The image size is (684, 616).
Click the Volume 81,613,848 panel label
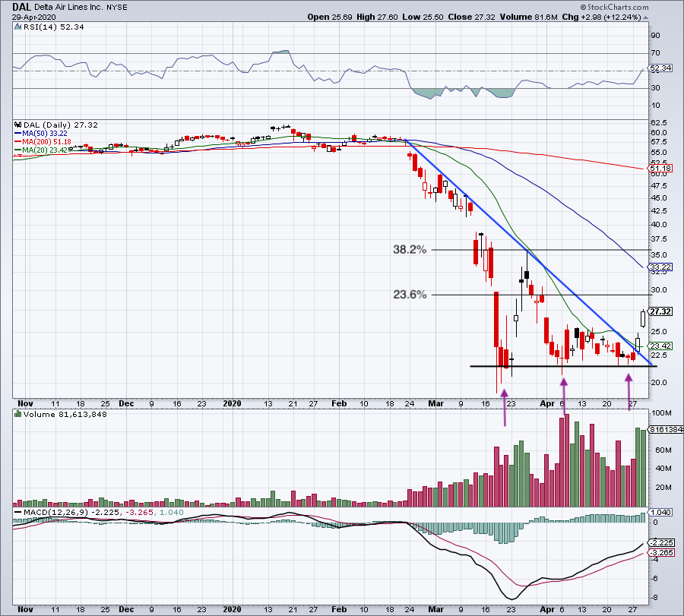65,414
